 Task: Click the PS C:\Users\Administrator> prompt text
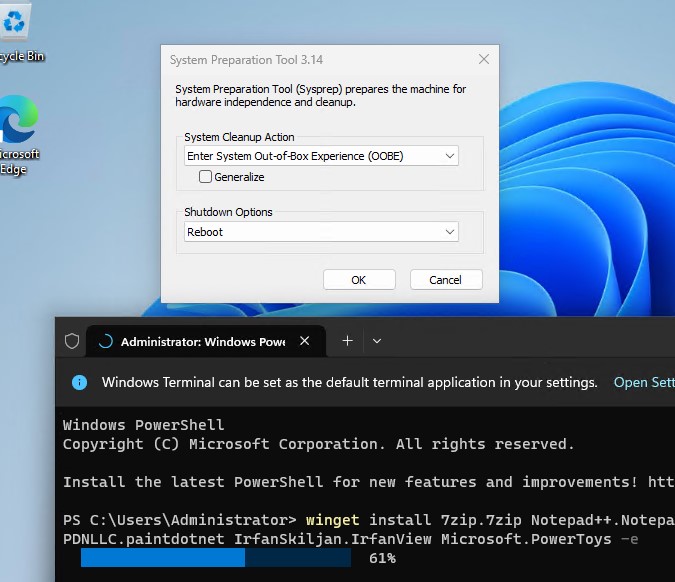(x=180, y=520)
